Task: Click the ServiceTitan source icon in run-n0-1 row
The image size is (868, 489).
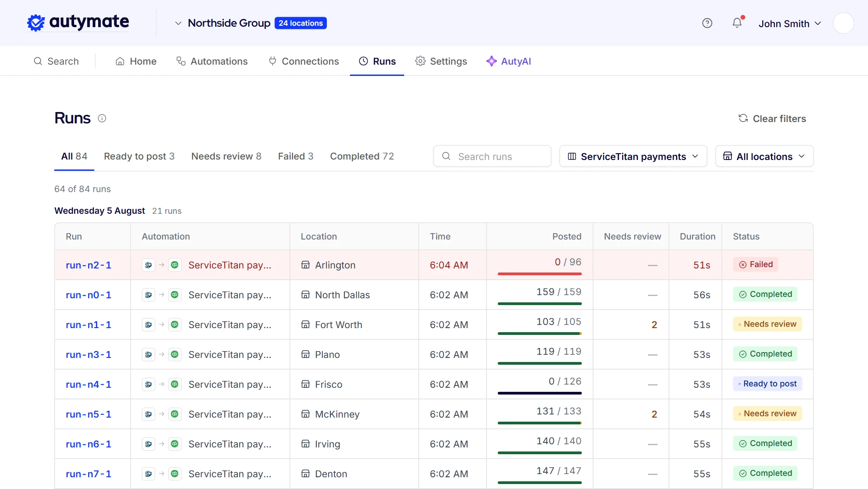Action: (148, 295)
